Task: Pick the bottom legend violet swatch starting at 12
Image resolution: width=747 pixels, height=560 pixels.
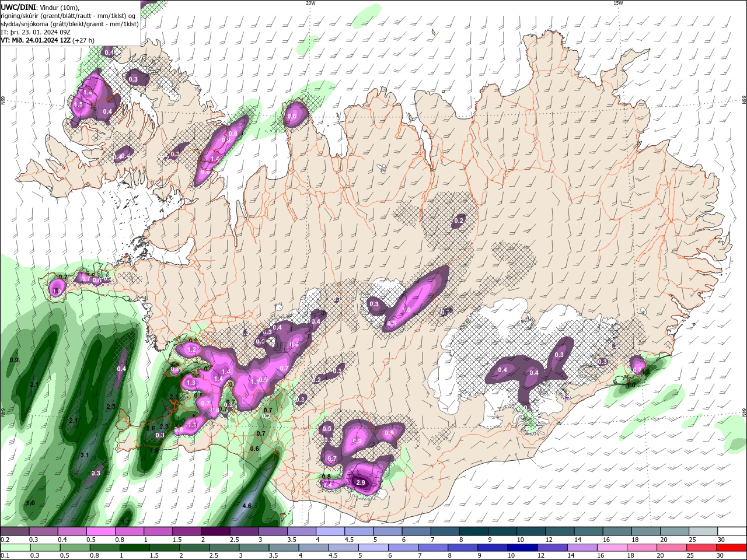Action: pos(553,547)
